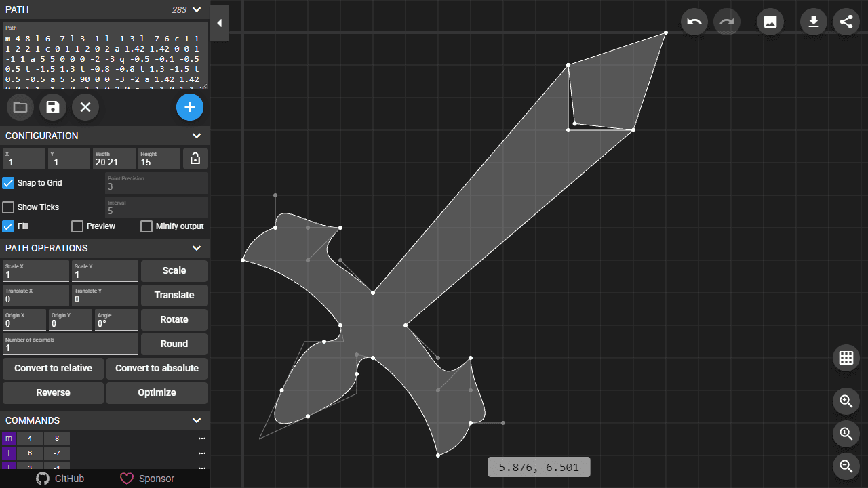Click the Translate Y input
Screen dimensions: 868x488
click(105, 296)
